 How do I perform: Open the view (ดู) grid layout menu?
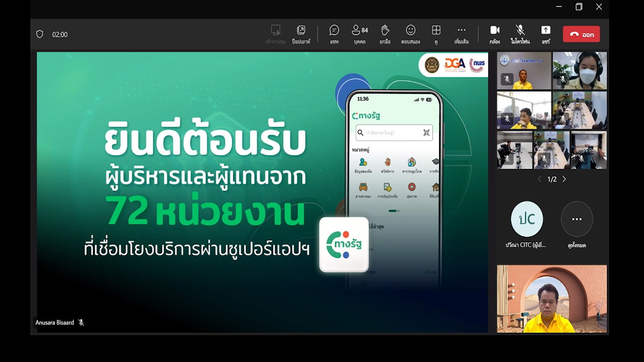436,34
